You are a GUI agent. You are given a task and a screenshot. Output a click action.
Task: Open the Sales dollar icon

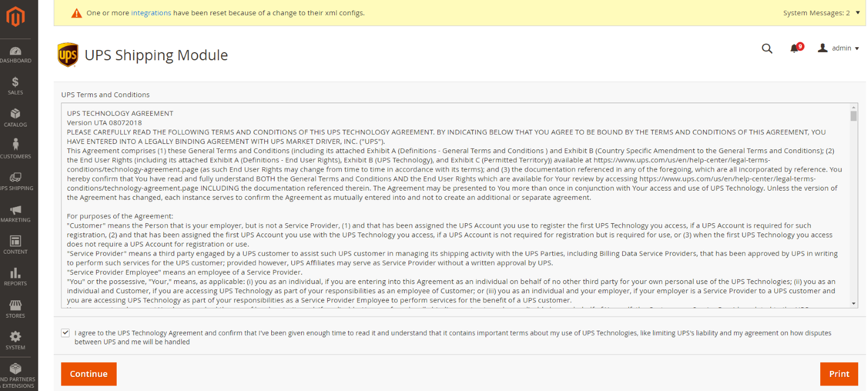(15, 82)
